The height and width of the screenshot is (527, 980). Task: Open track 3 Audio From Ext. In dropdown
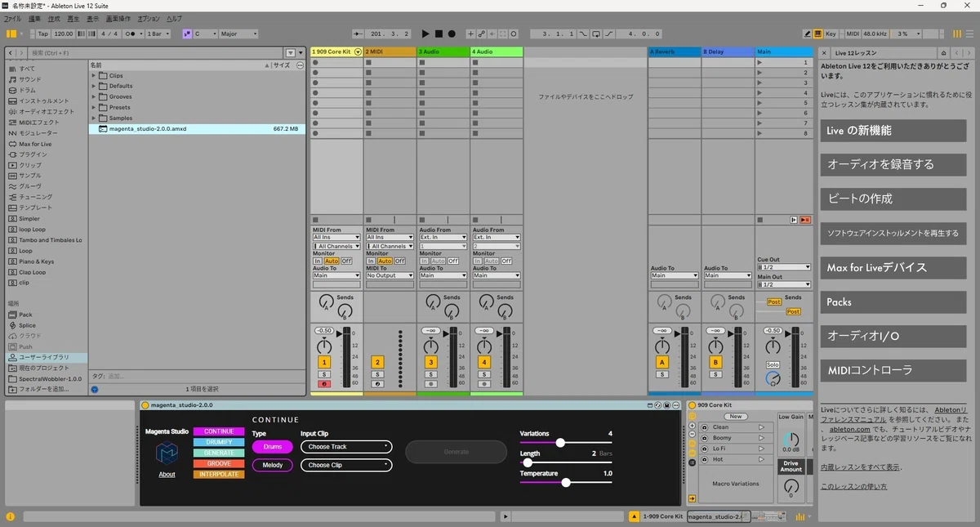tap(443, 237)
